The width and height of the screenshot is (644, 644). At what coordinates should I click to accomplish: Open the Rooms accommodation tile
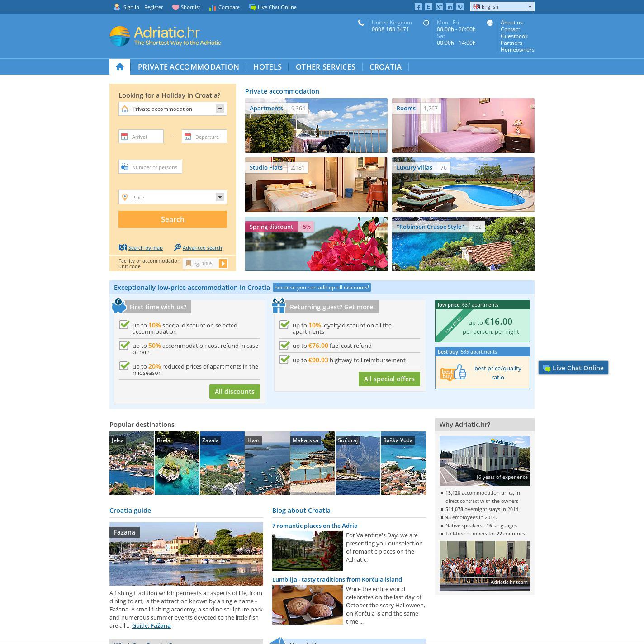coord(463,125)
